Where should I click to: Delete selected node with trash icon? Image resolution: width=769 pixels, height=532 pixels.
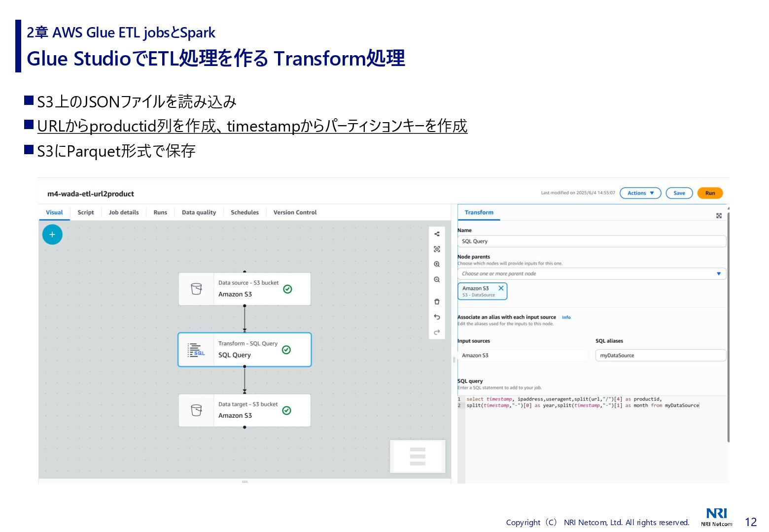pos(437,301)
